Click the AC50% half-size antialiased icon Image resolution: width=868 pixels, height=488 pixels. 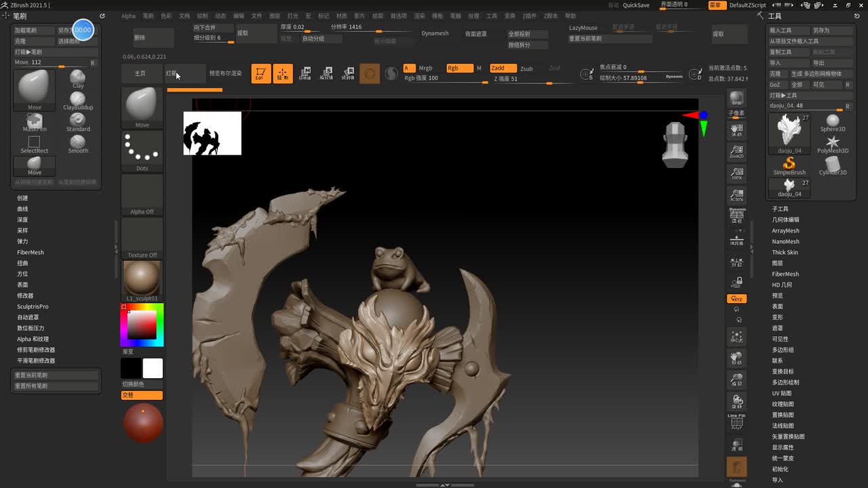(x=736, y=195)
